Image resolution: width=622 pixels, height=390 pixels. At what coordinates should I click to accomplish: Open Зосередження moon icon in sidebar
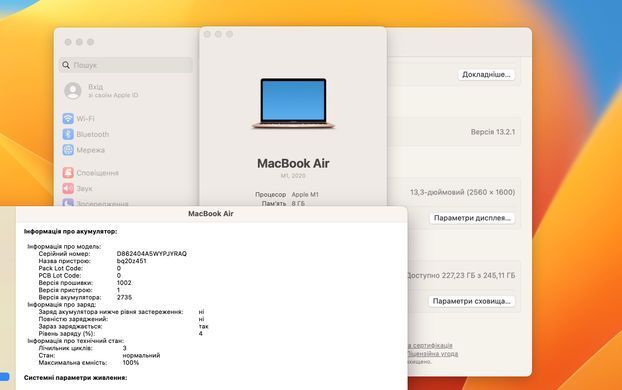click(68, 203)
